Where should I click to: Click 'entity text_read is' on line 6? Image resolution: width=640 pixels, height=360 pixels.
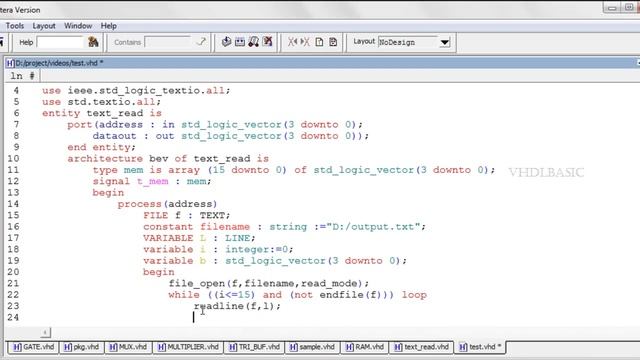click(x=102, y=113)
